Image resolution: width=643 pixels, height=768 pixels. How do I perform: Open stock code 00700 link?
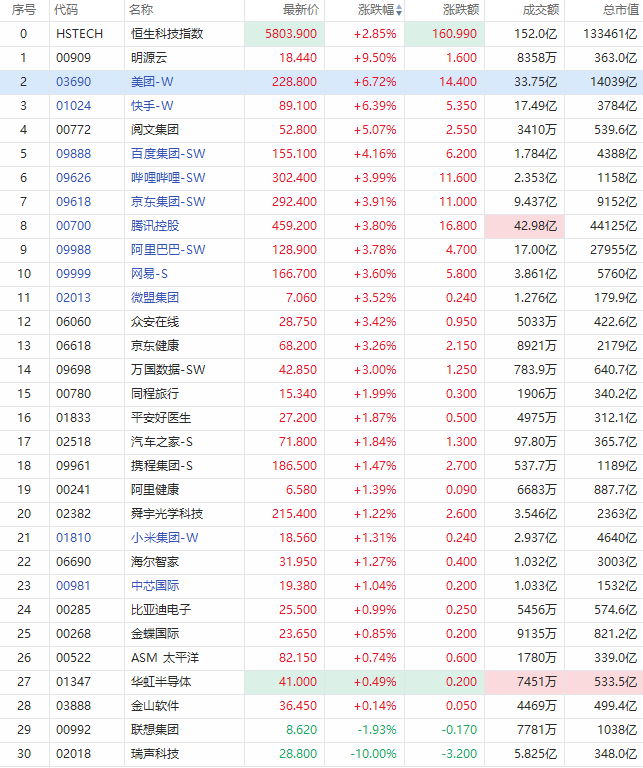[x=73, y=226]
